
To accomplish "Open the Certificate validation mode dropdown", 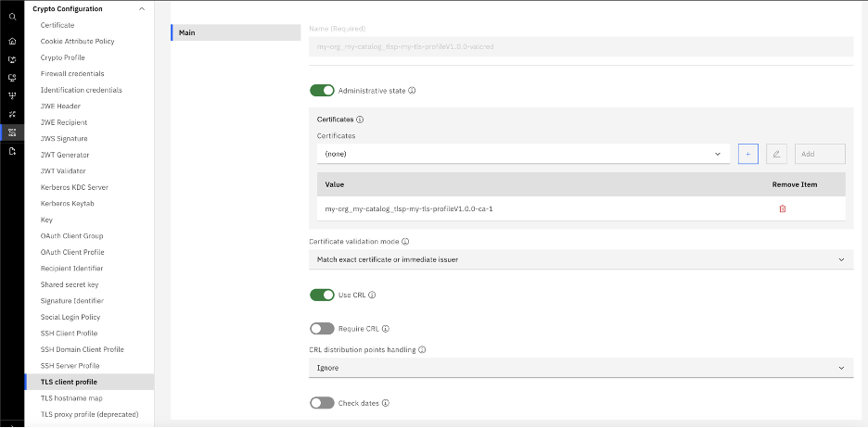I will coord(581,259).
